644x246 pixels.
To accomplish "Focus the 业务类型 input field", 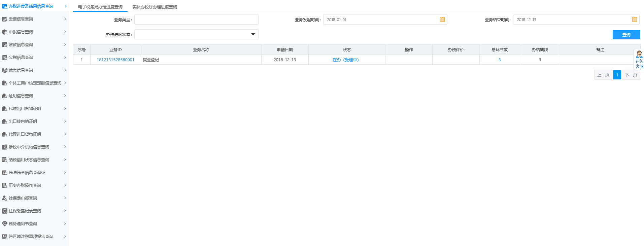I will pos(196,20).
